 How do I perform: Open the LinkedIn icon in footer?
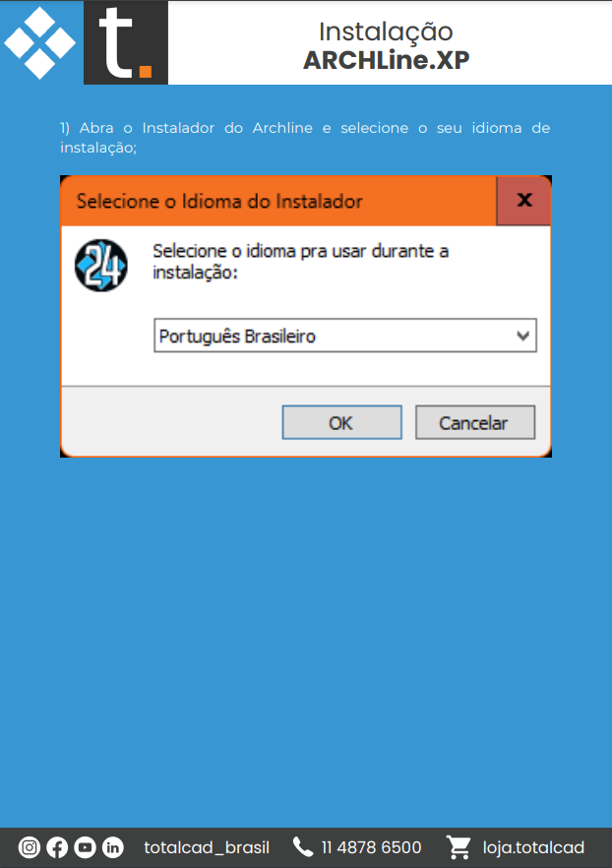coord(113,847)
